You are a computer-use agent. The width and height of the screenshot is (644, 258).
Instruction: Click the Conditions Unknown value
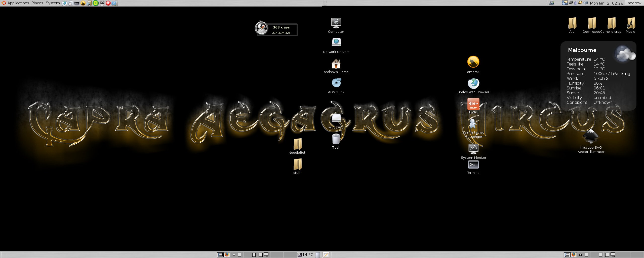click(x=603, y=102)
